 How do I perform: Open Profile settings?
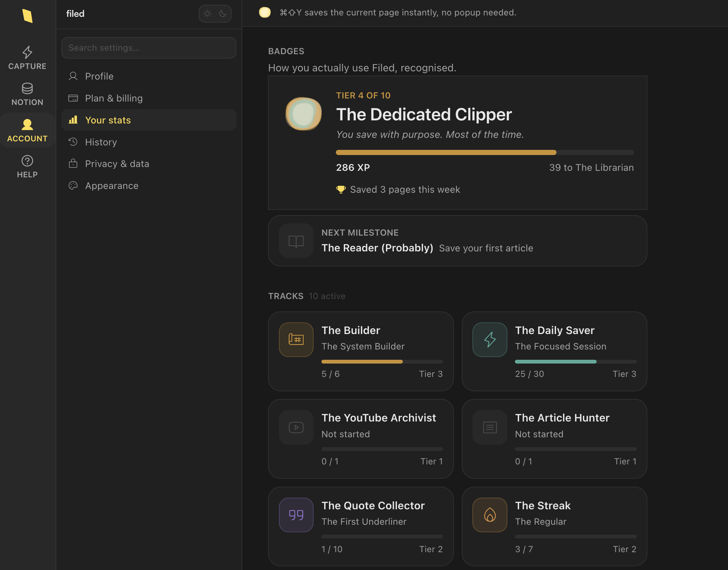149,76
